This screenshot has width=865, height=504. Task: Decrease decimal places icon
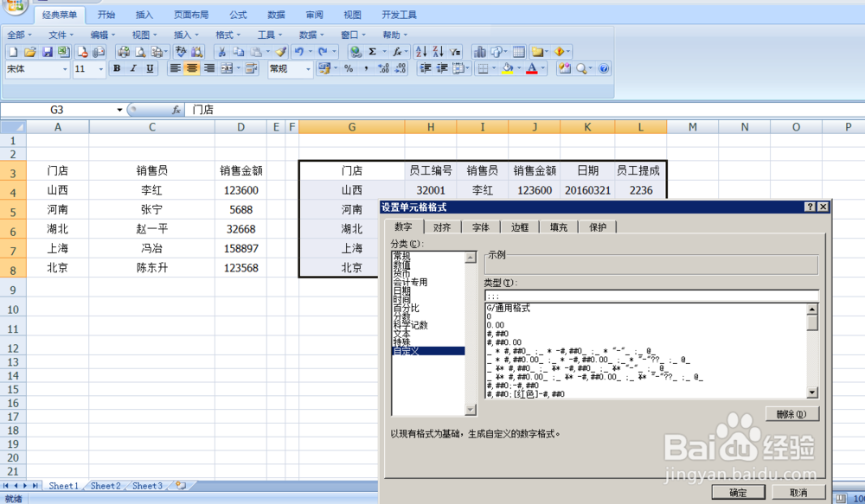point(401,68)
